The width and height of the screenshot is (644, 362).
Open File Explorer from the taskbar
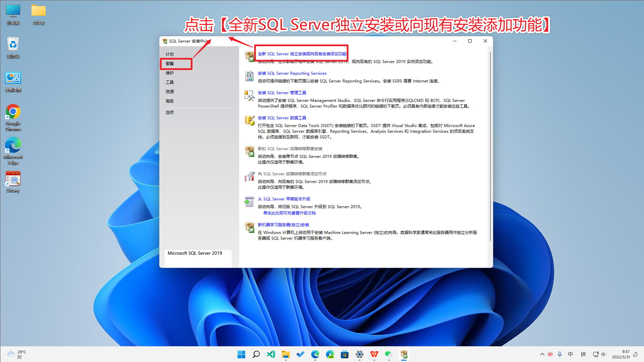[285, 354]
